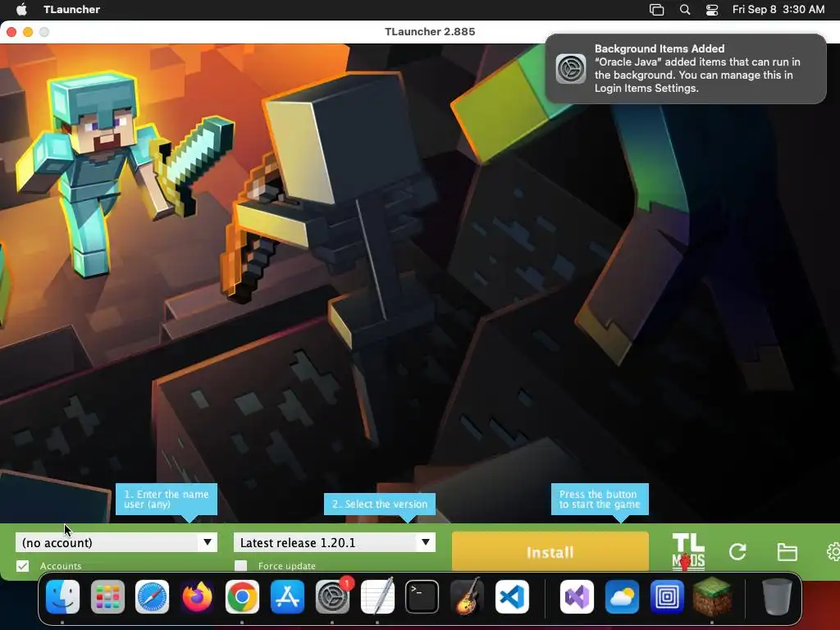Open TLauncher settings gear
This screenshot has width=840, height=630.
[833, 552]
